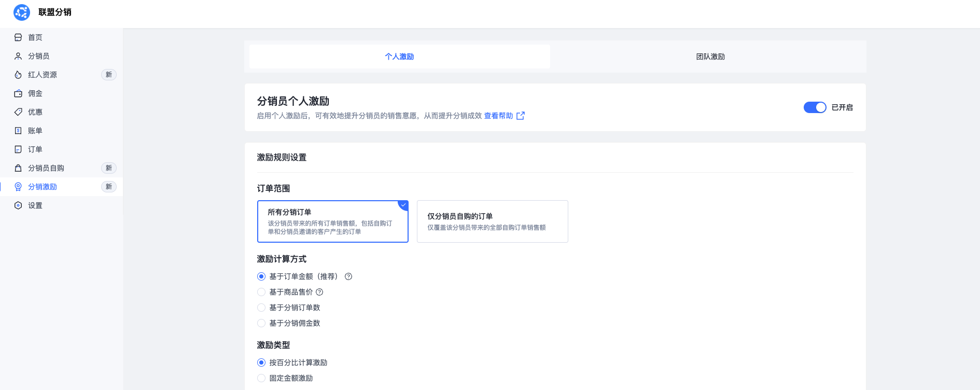The image size is (980, 390).
Task: Select 基于商品售价 radio option
Action: coord(261,292)
